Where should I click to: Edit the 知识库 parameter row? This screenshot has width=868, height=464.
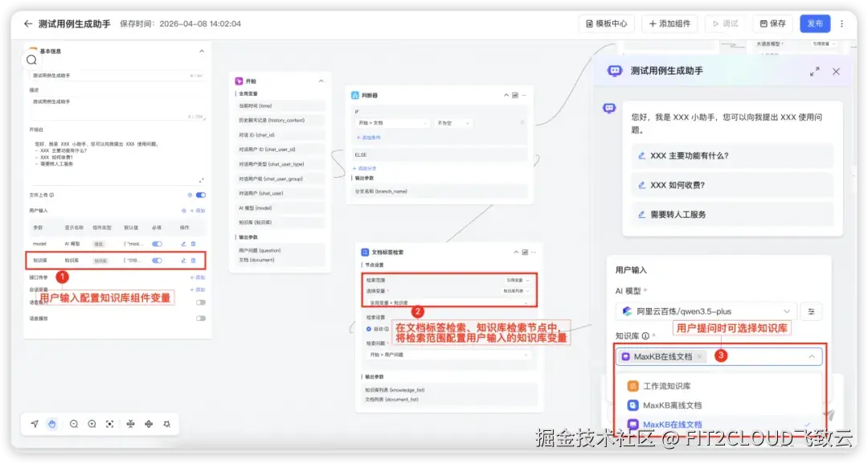pos(184,261)
